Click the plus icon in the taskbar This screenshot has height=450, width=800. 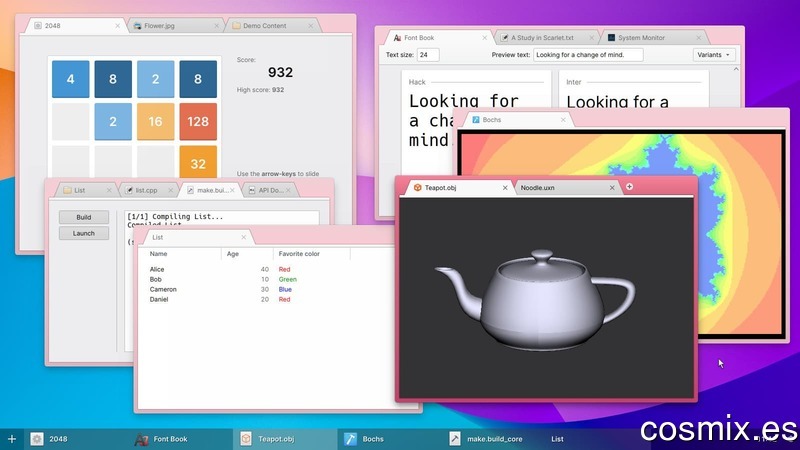[x=12, y=439]
